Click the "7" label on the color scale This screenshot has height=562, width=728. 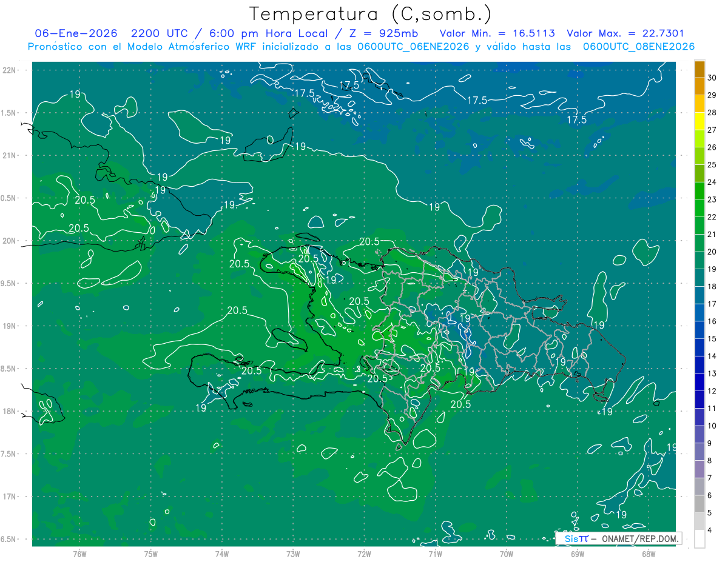pyautogui.click(x=710, y=478)
